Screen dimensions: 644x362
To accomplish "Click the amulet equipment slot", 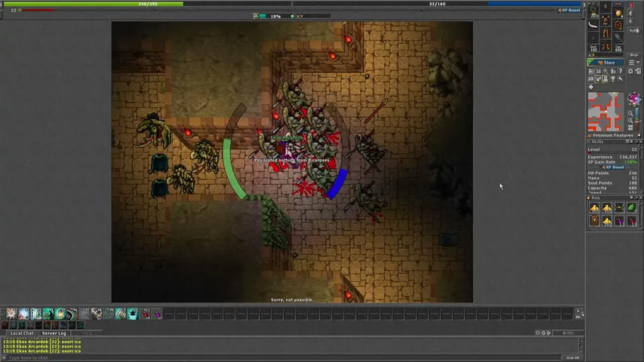I will 593,12.
